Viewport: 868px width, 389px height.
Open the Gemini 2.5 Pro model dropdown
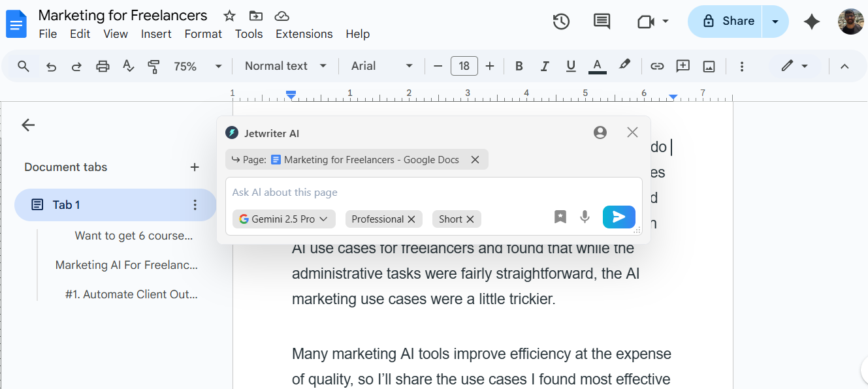[x=284, y=219]
